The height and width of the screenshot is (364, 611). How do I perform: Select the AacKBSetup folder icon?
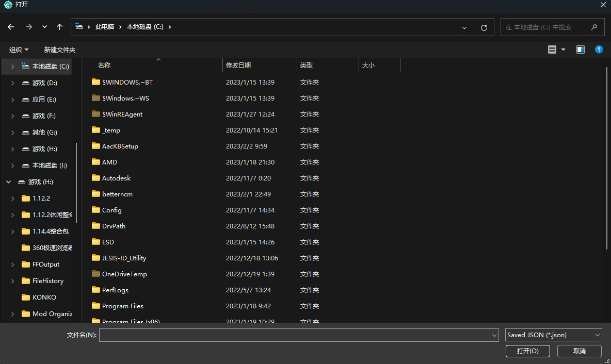(x=96, y=145)
